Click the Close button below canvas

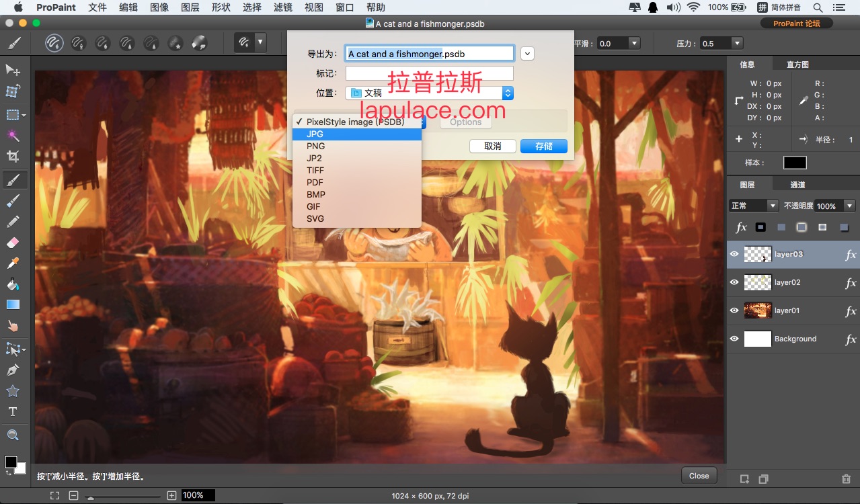699,476
